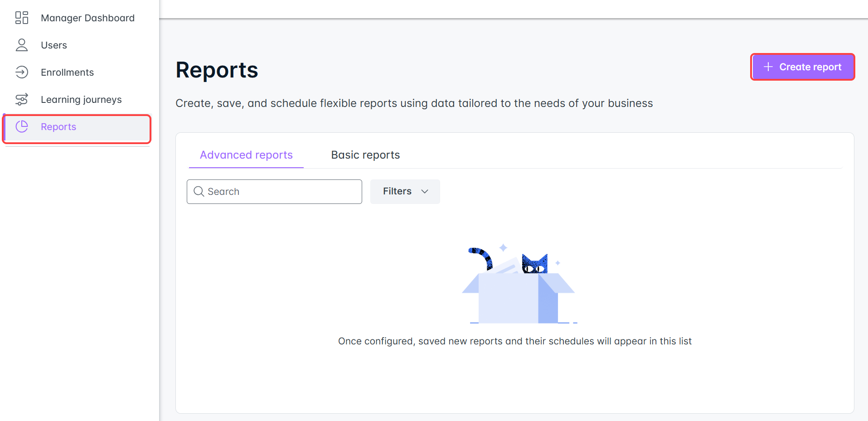Click the Learning journeys route icon

22,99
